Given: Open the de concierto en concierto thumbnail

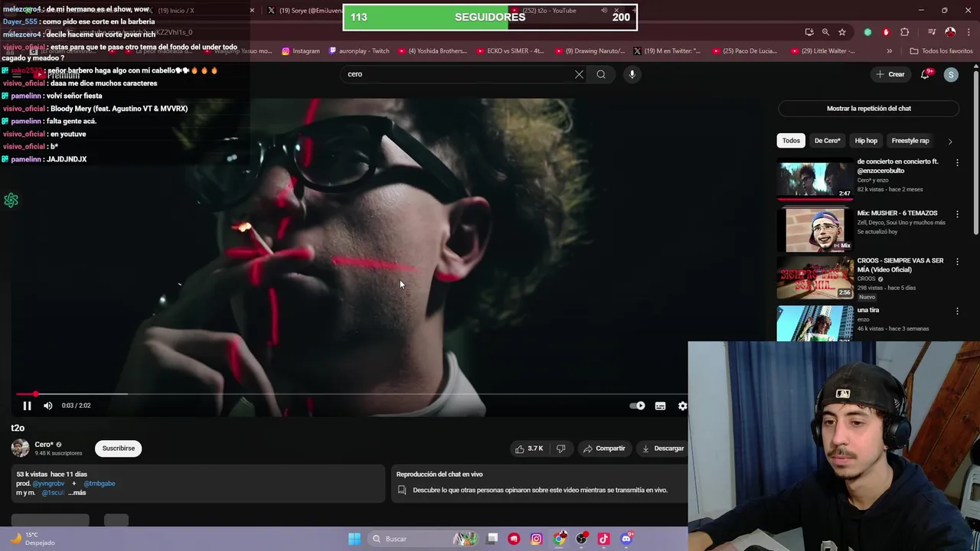Looking at the screenshot, I should point(815,178).
